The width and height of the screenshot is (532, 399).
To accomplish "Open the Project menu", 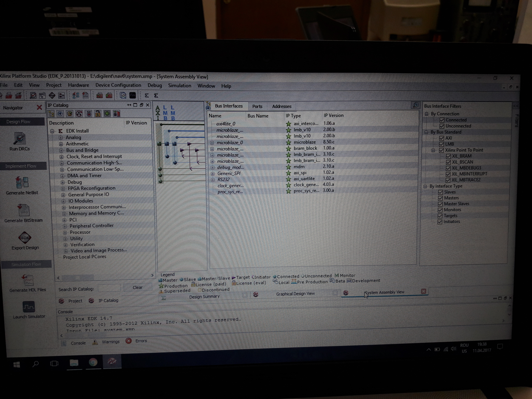I will 54,85.
